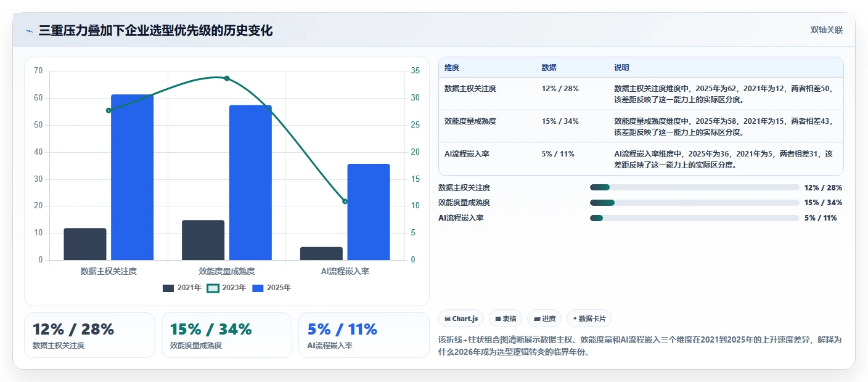The width and height of the screenshot is (868, 382).
Task: Click the 2021年 bar for AI流程嵌入率
Action: click(321, 253)
